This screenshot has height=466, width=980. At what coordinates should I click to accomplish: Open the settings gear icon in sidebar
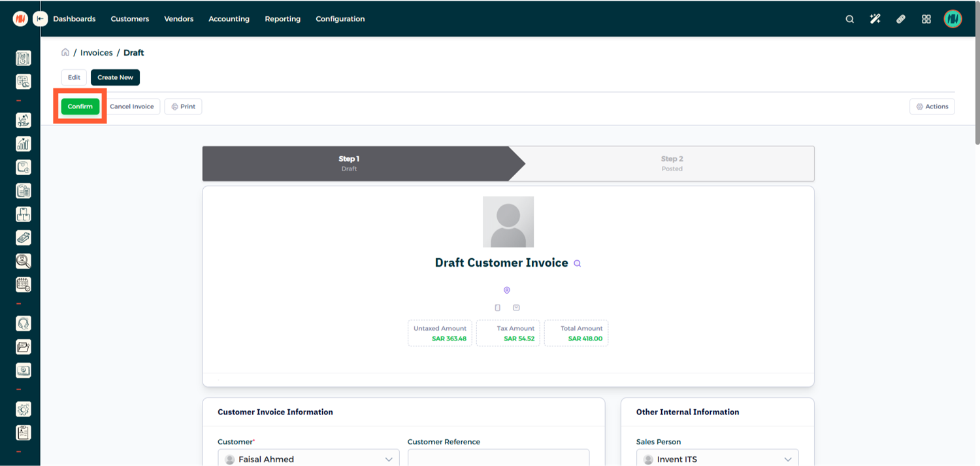click(24, 409)
